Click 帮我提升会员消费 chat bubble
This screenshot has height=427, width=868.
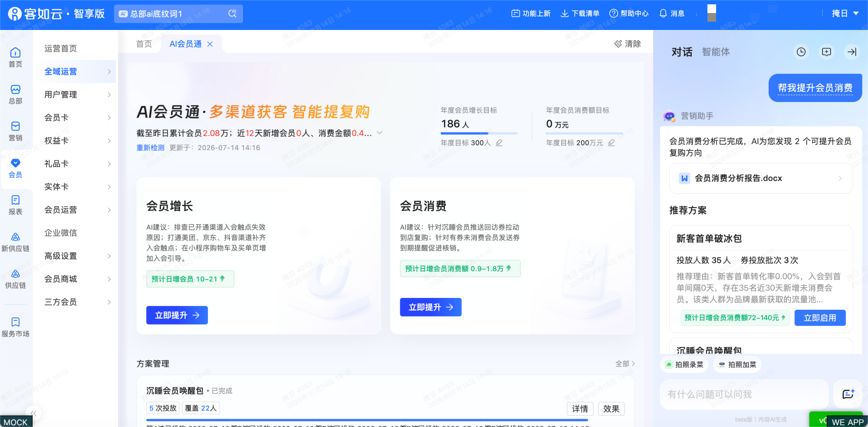815,88
